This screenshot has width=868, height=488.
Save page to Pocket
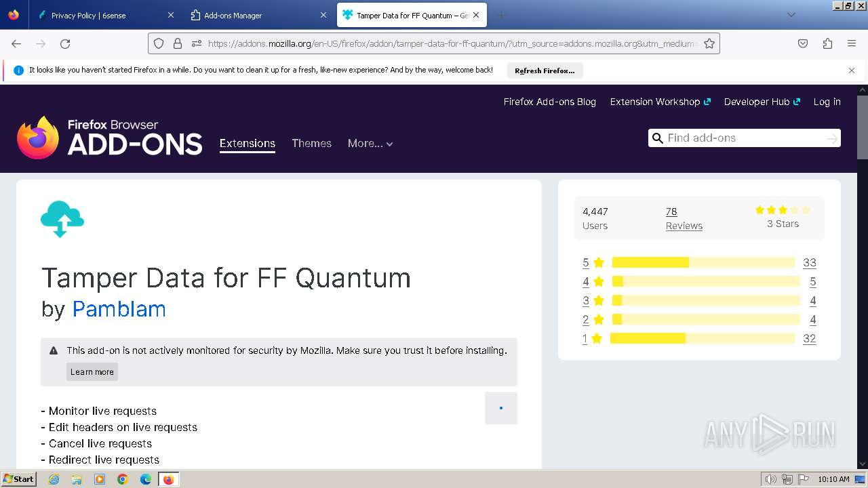pyautogui.click(x=803, y=43)
